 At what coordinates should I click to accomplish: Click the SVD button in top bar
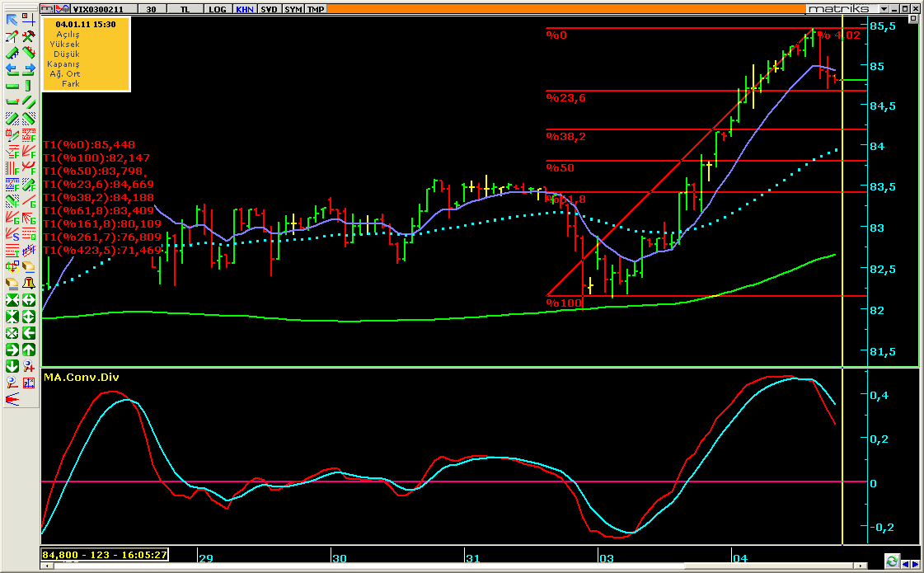[x=269, y=9]
